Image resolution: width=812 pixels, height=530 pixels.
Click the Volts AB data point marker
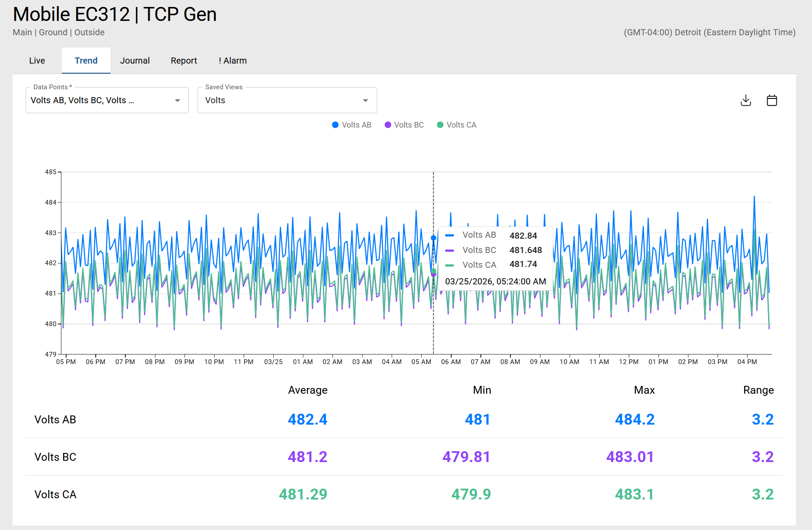(x=433, y=238)
